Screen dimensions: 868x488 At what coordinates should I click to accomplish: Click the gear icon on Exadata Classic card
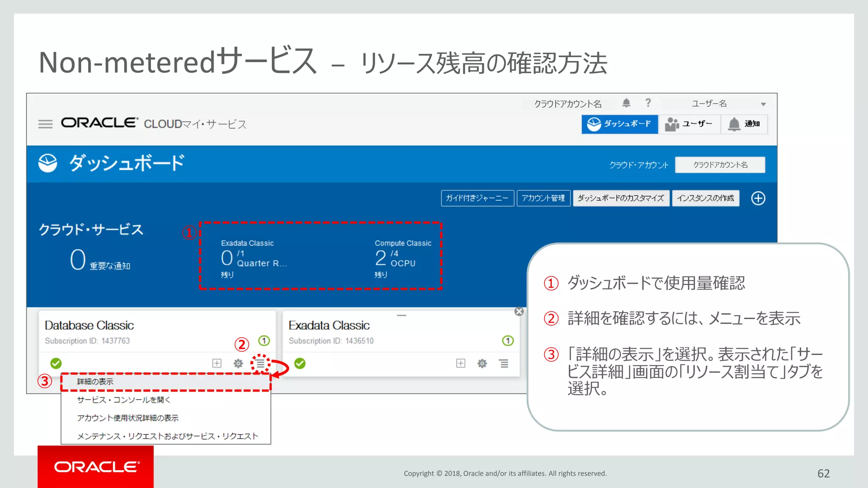coord(482,363)
